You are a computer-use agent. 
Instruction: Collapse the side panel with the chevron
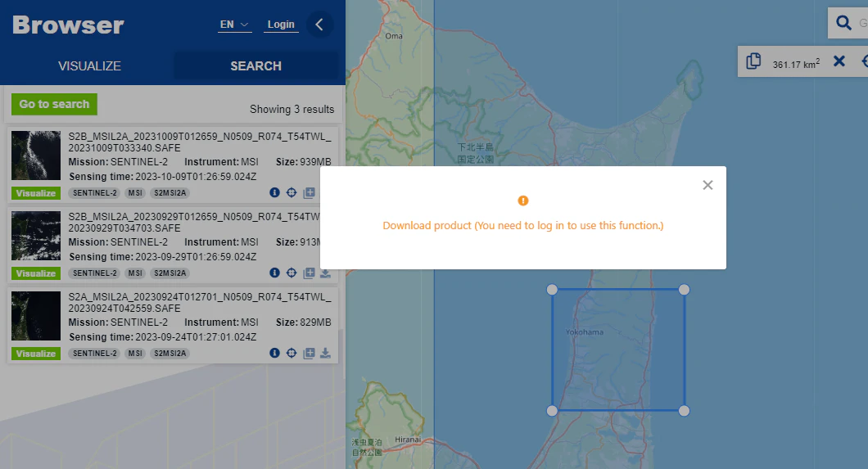tap(319, 25)
